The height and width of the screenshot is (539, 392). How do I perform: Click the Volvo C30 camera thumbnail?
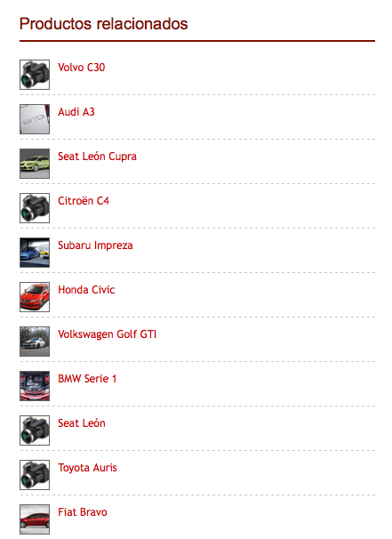tap(35, 75)
